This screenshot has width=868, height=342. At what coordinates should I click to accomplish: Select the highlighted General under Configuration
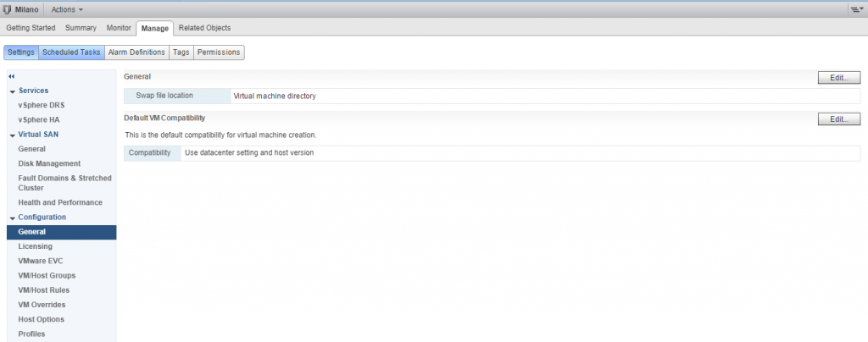pos(61,232)
